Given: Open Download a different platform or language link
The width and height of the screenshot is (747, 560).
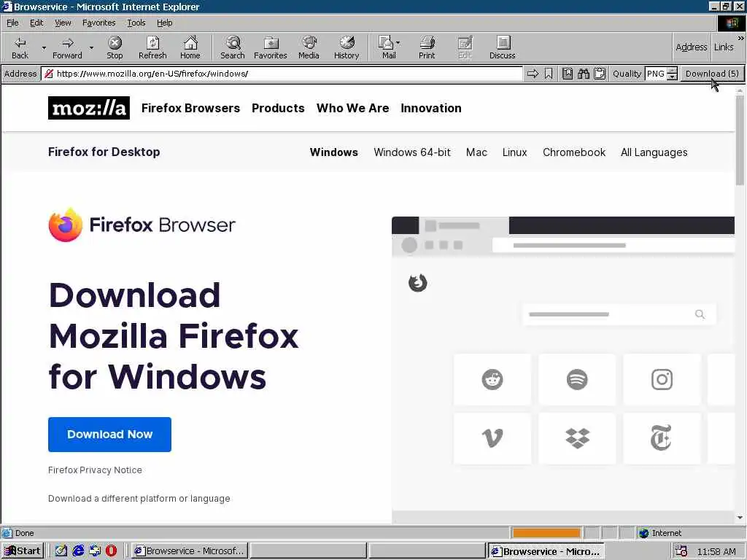Looking at the screenshot, I should 139,499.
